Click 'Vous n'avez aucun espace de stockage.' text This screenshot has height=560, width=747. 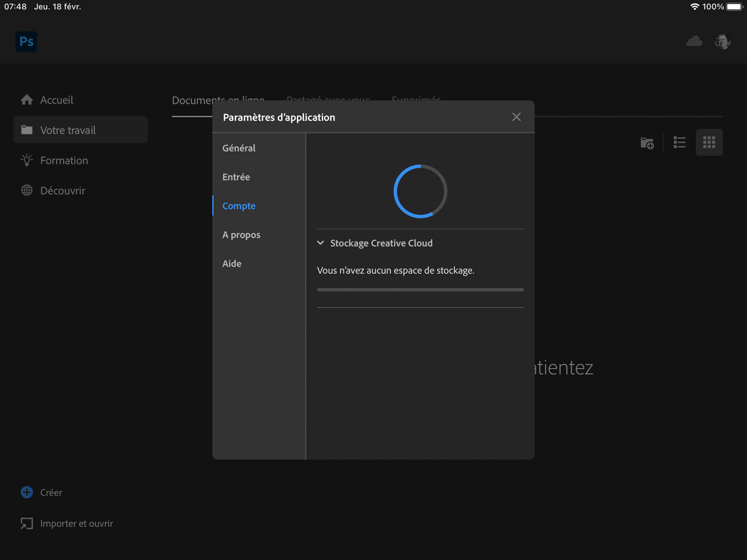coord(395,270)
